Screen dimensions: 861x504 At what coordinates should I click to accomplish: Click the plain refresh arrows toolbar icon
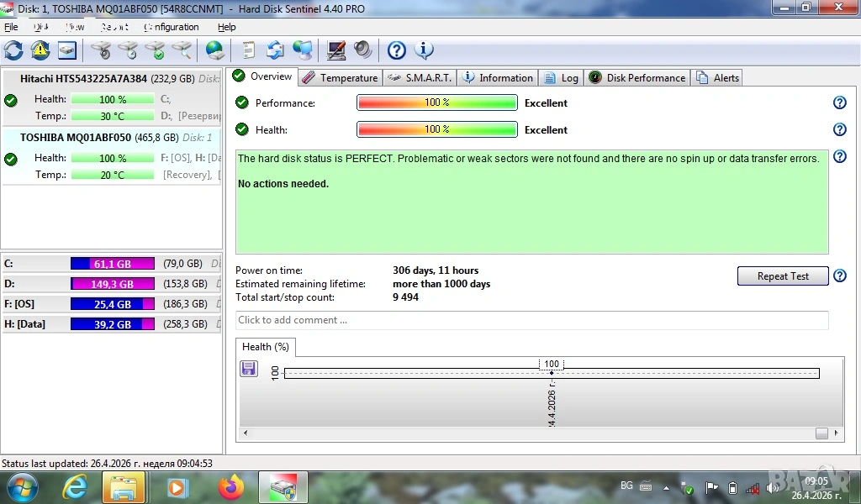coord(13,50)
